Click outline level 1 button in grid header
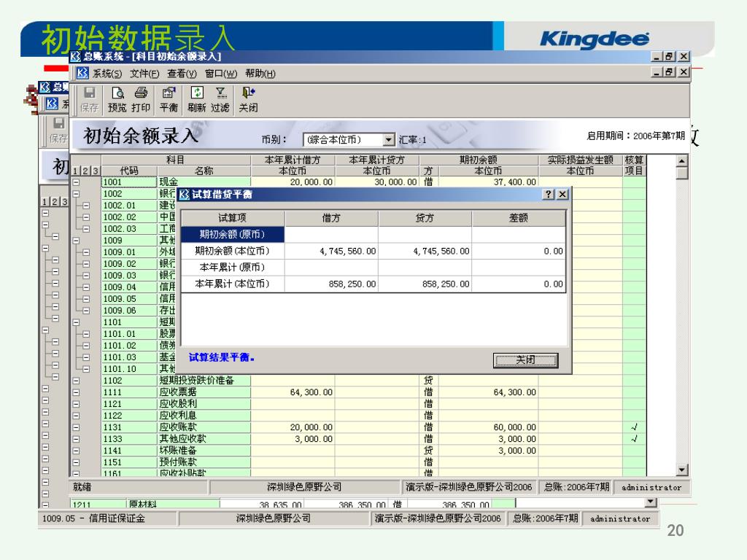747x560 pixels. 75,171
